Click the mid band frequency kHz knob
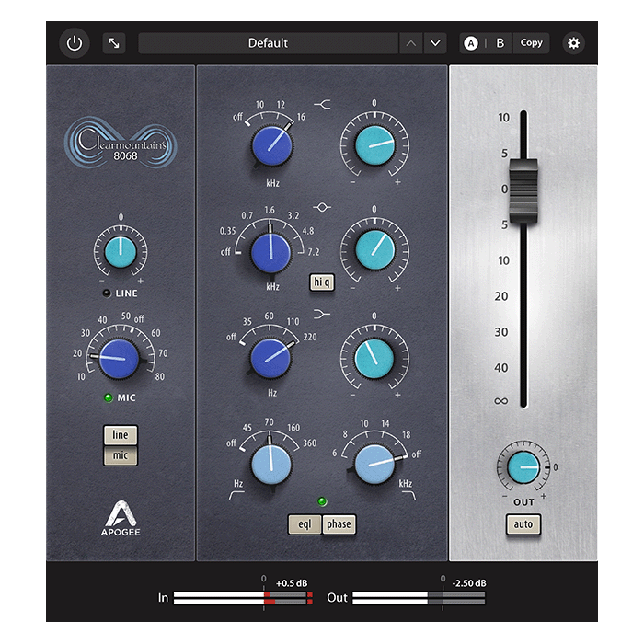 270,252
